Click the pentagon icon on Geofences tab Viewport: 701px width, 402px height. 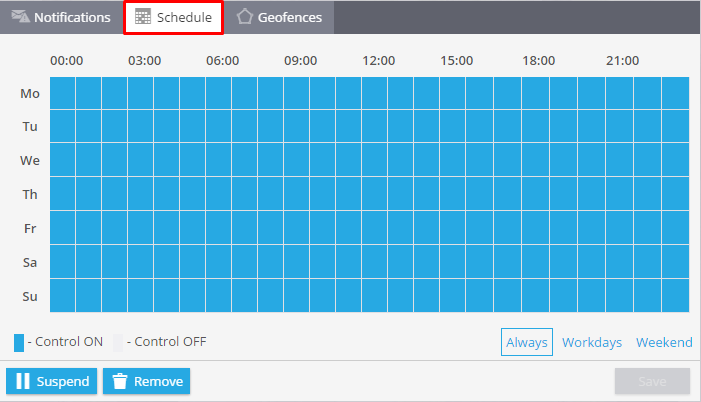(244, 18)
